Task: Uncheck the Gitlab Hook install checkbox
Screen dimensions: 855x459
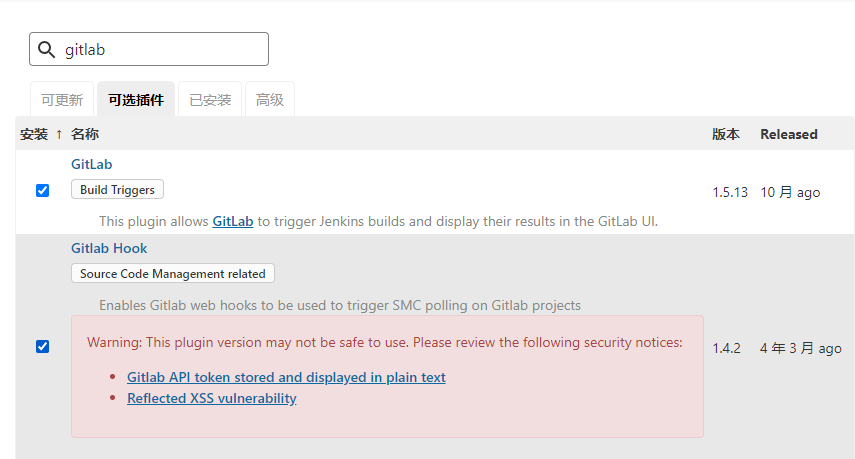Action: point(42,346)
